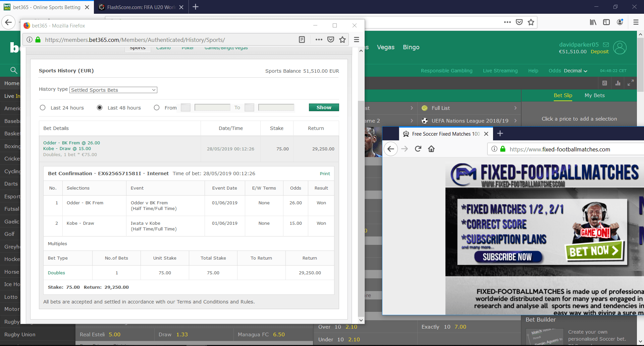The width and height of the screenshot is (644, 346).
Task: Open bet365 account avatar icon
Action: click(x=620, y=48)
